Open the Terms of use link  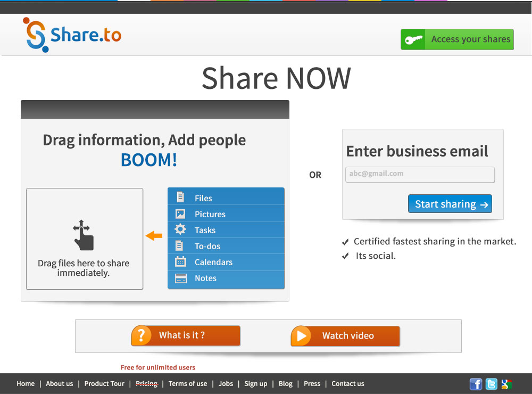click(188, 383)
